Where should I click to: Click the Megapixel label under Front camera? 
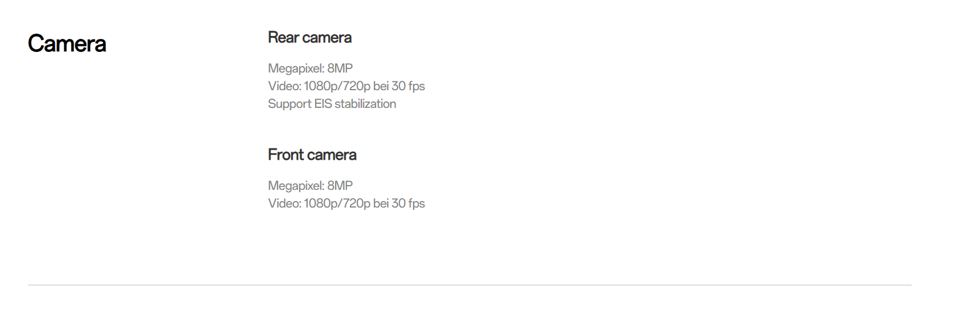coord(296,186)
